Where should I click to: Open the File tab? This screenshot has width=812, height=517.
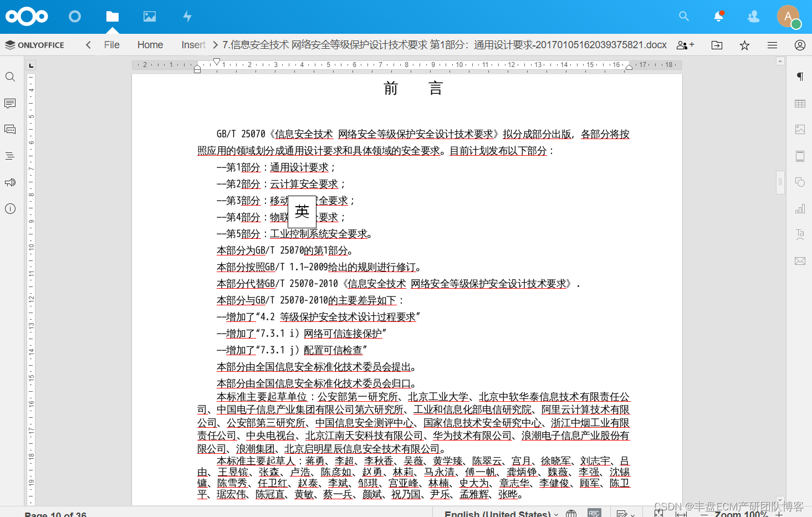(x=111, y=45)
